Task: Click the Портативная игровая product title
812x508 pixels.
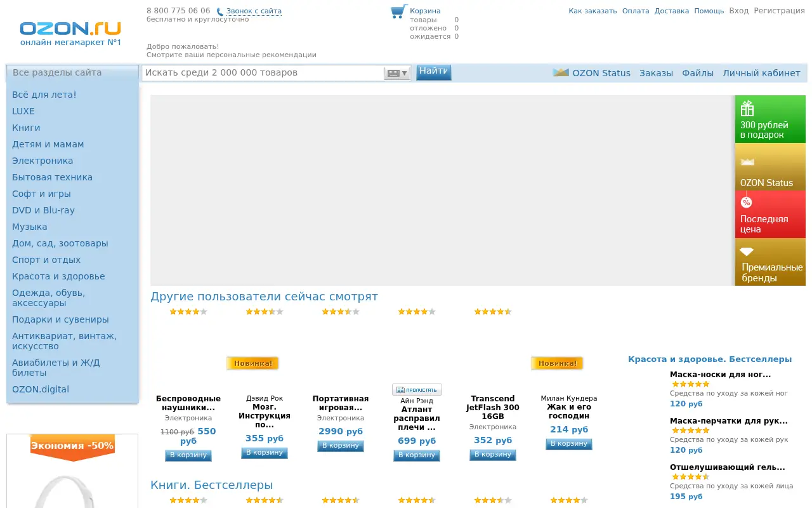Action: pyautogui.click(x=341, y=403)
